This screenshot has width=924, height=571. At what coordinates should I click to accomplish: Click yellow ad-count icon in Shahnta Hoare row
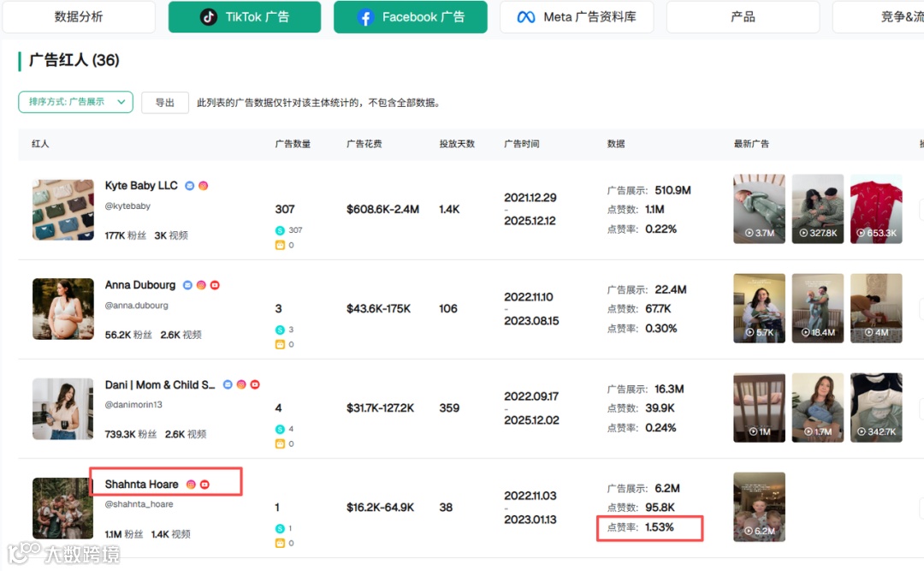click(x=280, y=544)
